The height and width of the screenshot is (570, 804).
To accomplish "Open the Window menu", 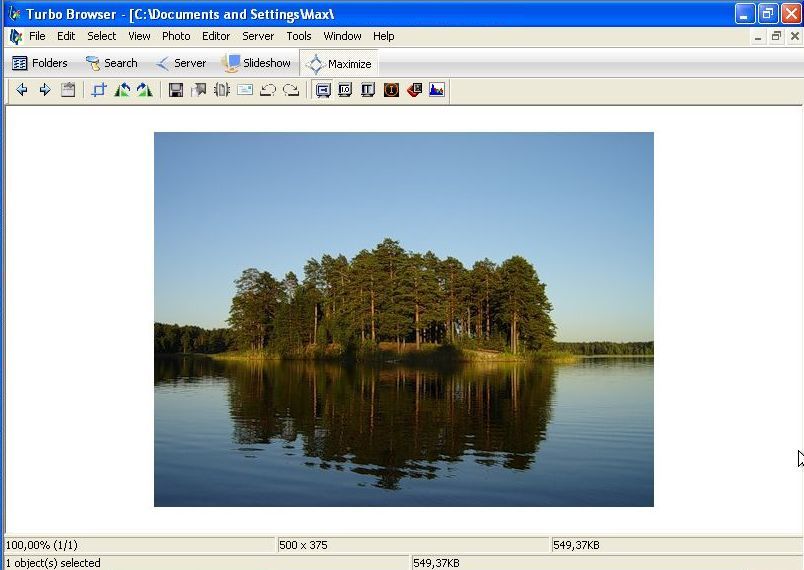I will pos(343,36).
